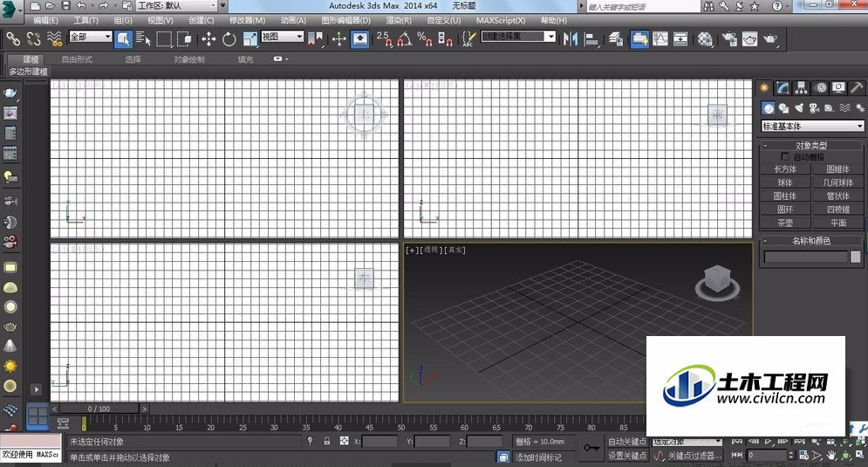Open the Curve Editor icon
This screenshot has height=467, width=868.
tap(660, 38)
